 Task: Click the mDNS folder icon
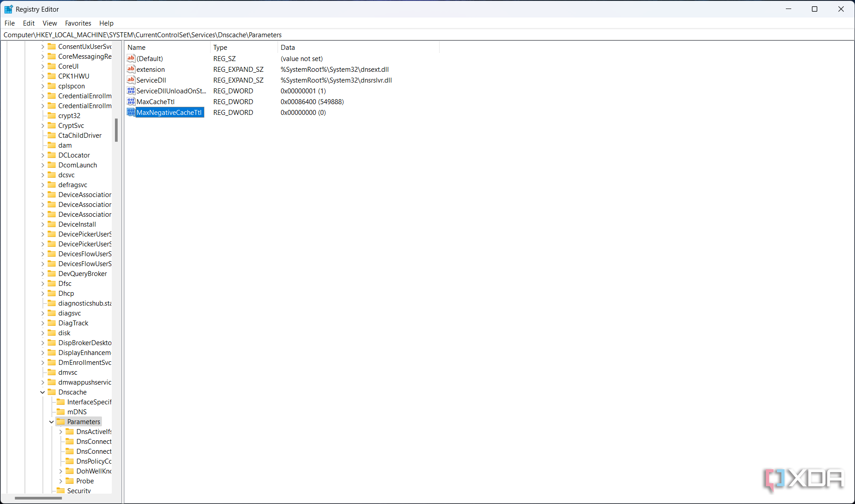point(61,412)
